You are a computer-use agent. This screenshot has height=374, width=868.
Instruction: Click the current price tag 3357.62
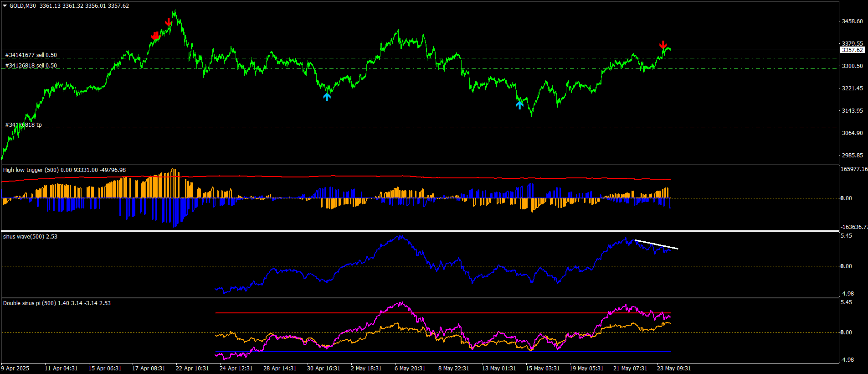852,50
